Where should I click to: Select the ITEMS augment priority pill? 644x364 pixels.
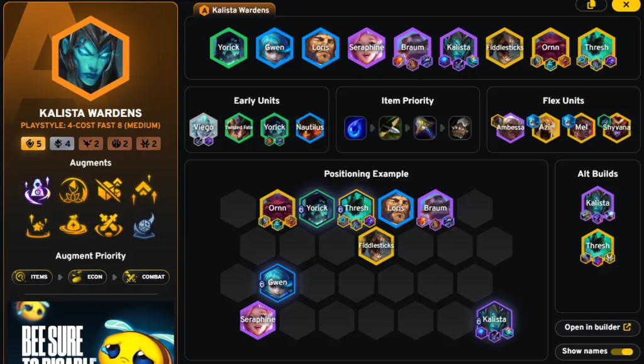(32, 277)
